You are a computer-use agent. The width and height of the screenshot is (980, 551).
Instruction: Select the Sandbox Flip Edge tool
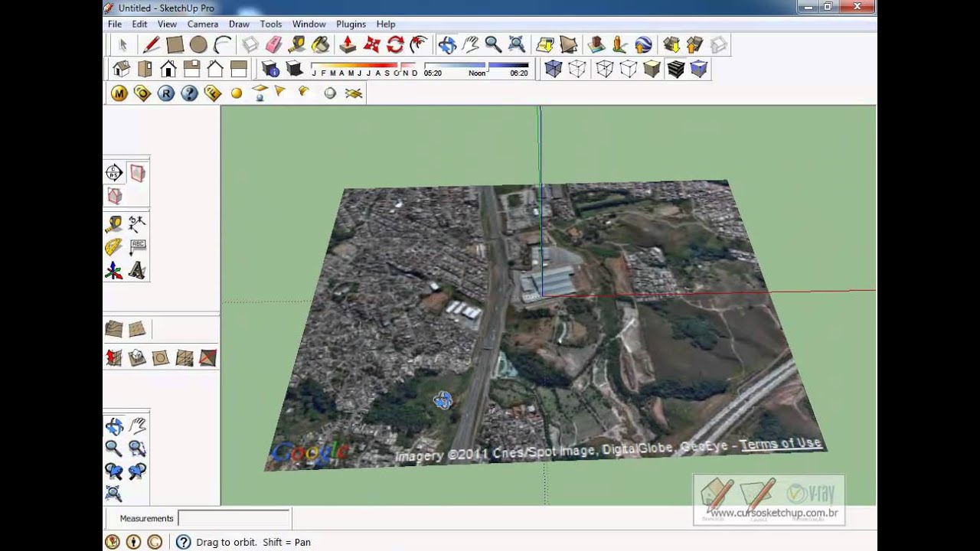(x=207, y=357)
